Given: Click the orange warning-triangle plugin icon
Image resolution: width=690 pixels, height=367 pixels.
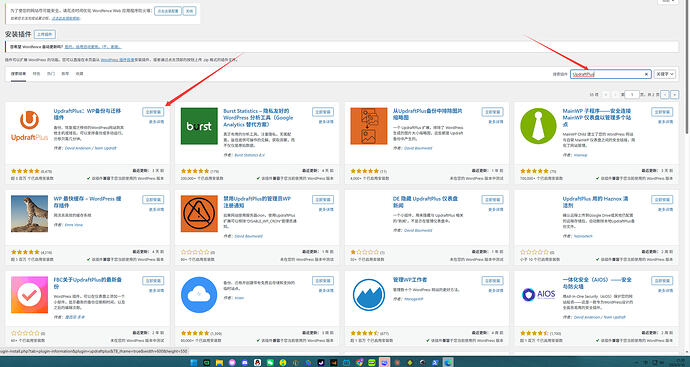Looking at the screenshot, I should 199,213.
